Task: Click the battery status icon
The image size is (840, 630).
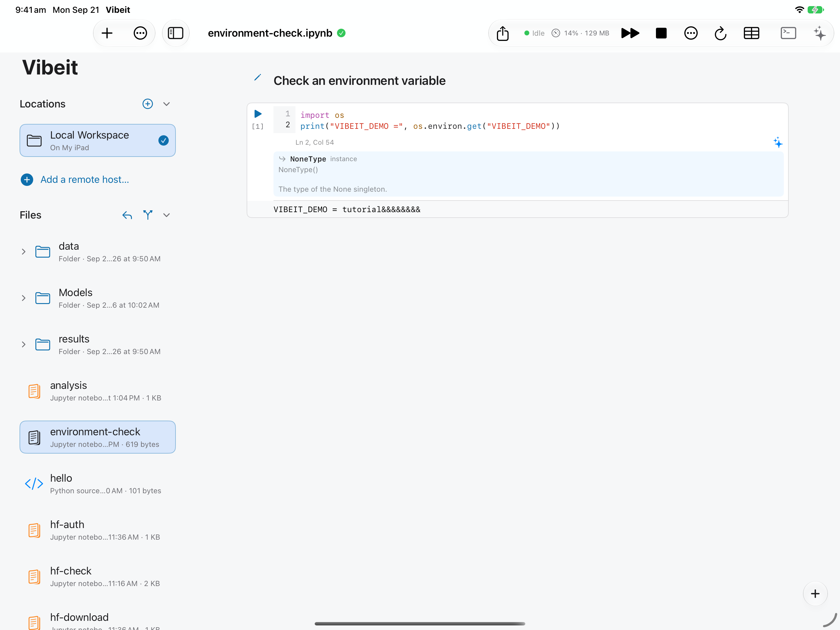Action: [816, 9]
